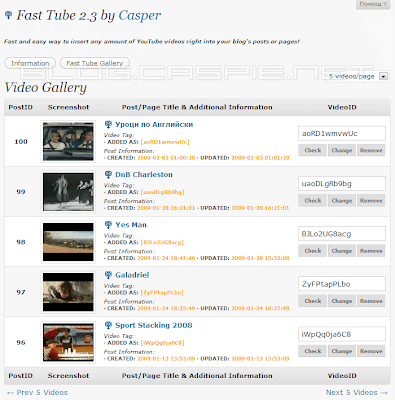Open the Galadriel post

pyautogui.click(x=132, y=275)
